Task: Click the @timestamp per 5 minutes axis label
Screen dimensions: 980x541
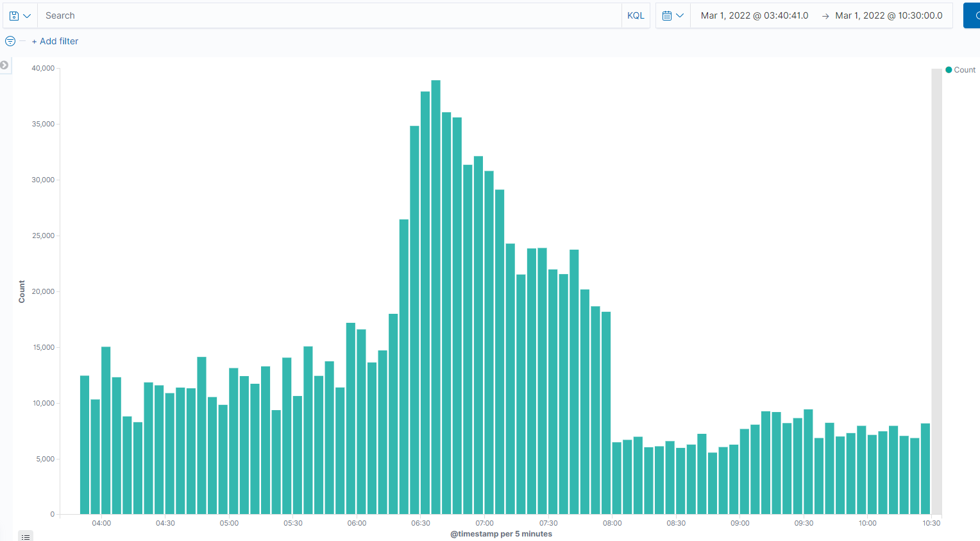Action: (x=501, y=533)
